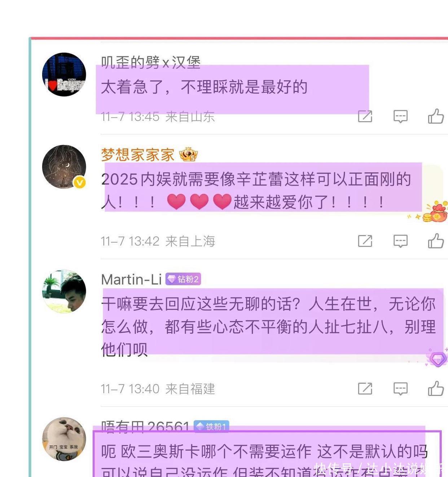Repost the comment posted at 13:40
The height and width of the screenshot is (477, 448).
pos(365,388)
